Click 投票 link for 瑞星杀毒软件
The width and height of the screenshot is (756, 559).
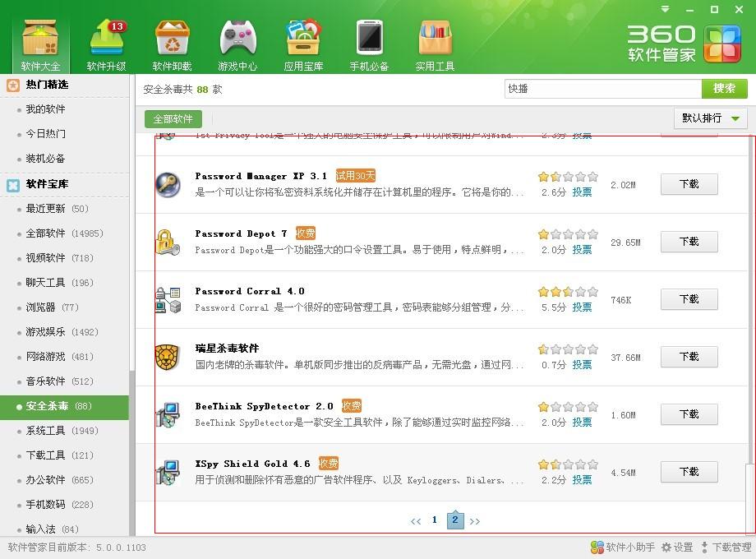pyautogui.click(x=582, y=365)
